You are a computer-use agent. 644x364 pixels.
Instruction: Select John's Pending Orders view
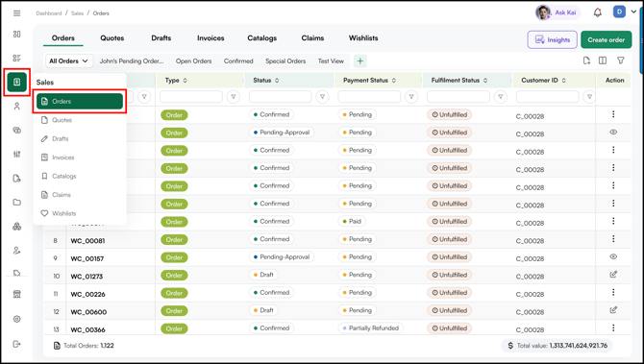tap(132, 61)
